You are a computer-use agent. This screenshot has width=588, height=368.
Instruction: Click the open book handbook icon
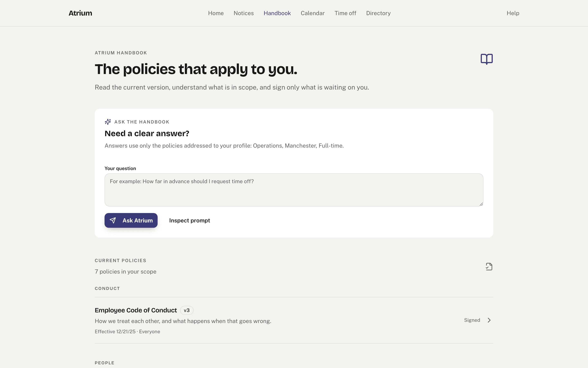click(487, 59)
